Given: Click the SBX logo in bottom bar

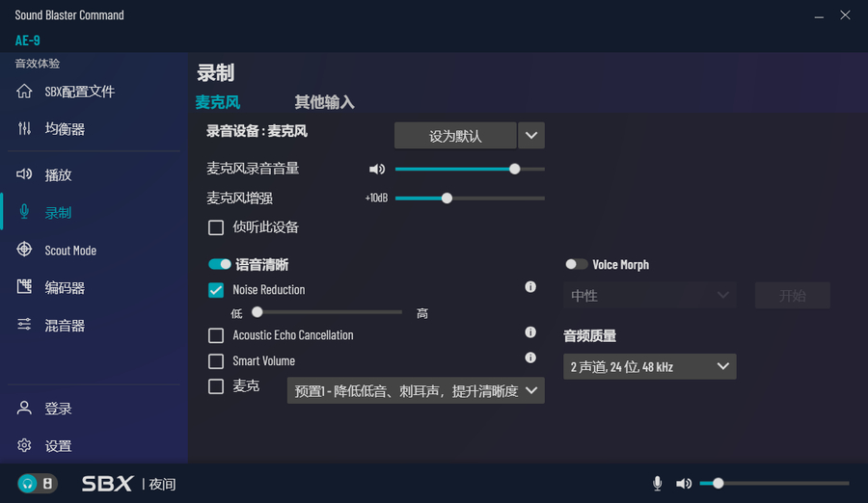Looking at the screenshot, I should 107,484.
